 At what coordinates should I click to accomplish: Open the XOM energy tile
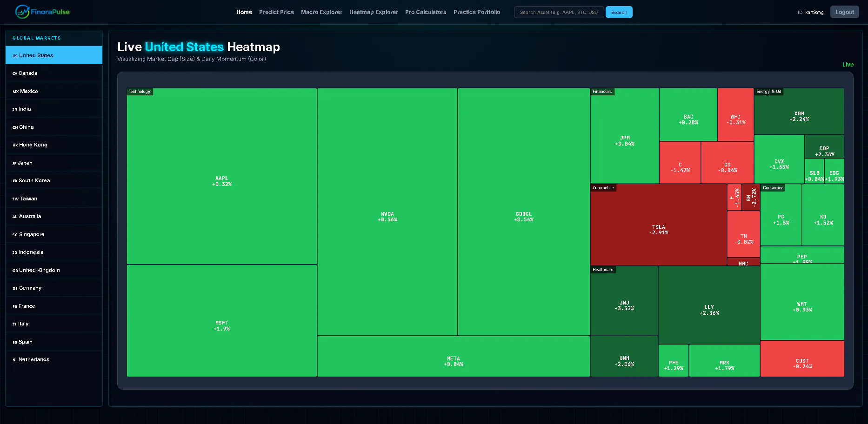point(799,112)
